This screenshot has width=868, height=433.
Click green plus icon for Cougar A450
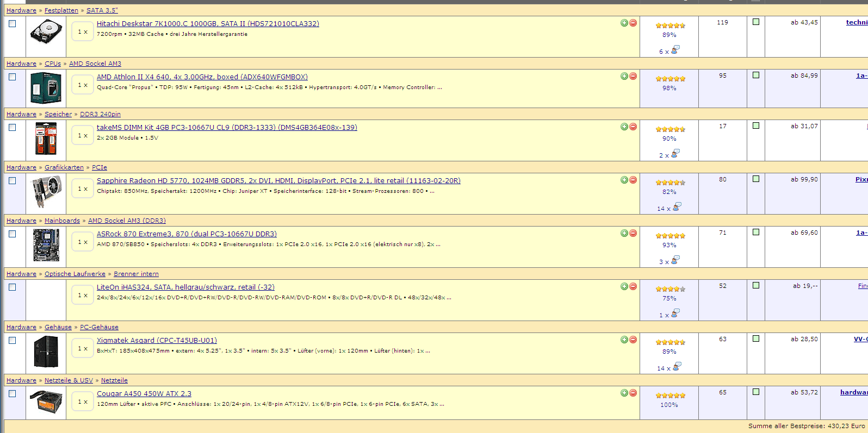(x=624, y=393)
